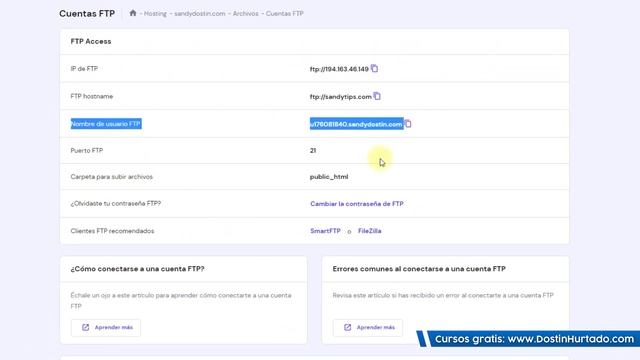Click Errores comunes al conectarse heading
Screen dimensions: 640x360
point(419,269)
